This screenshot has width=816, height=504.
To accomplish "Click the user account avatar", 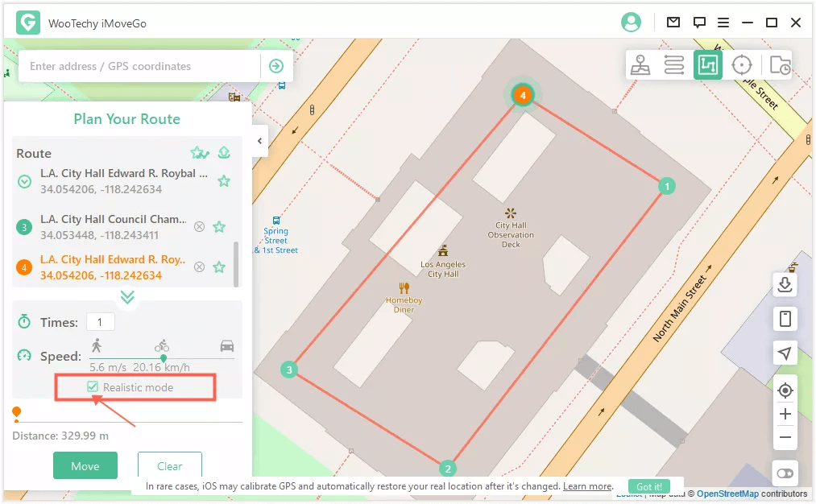I will [x=631, y=22].
